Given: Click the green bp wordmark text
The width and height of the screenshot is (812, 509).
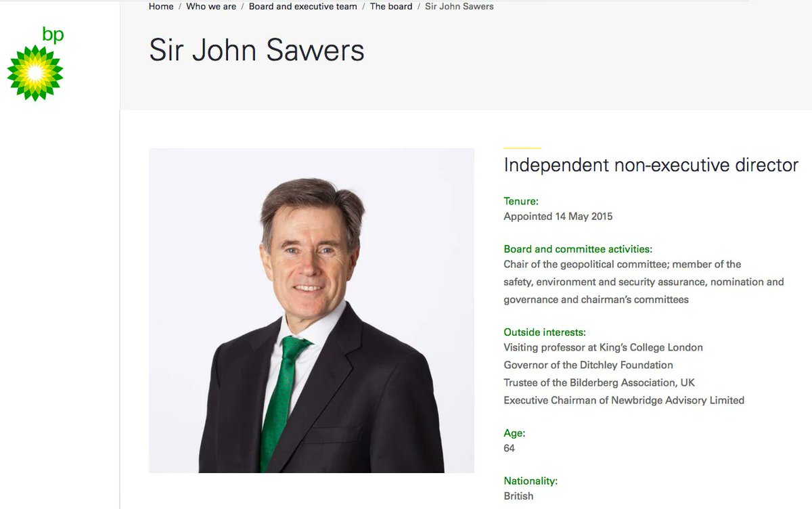Looking at the screenshot, I should pos(53,35).
